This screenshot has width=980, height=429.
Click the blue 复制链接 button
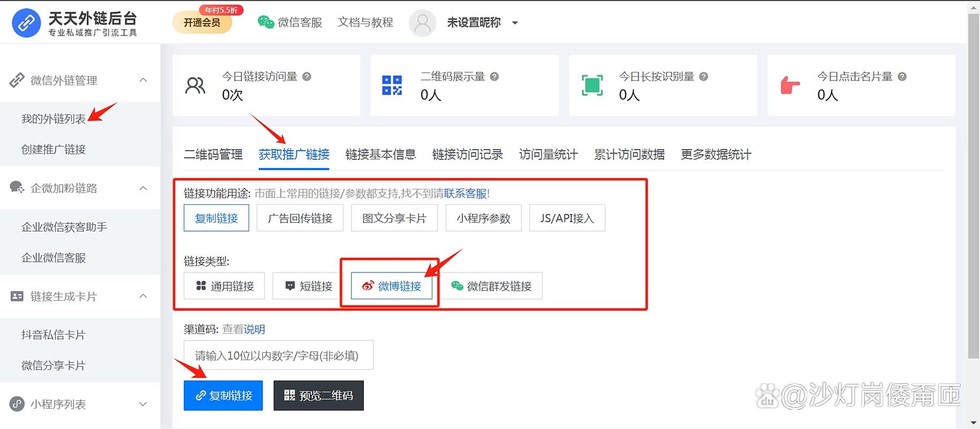click(x=223, y=395)
